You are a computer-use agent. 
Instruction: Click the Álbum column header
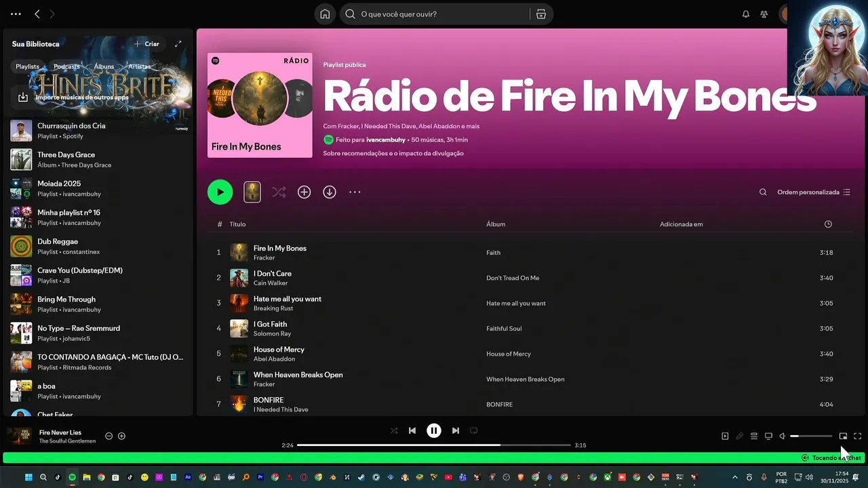point(496,224)
